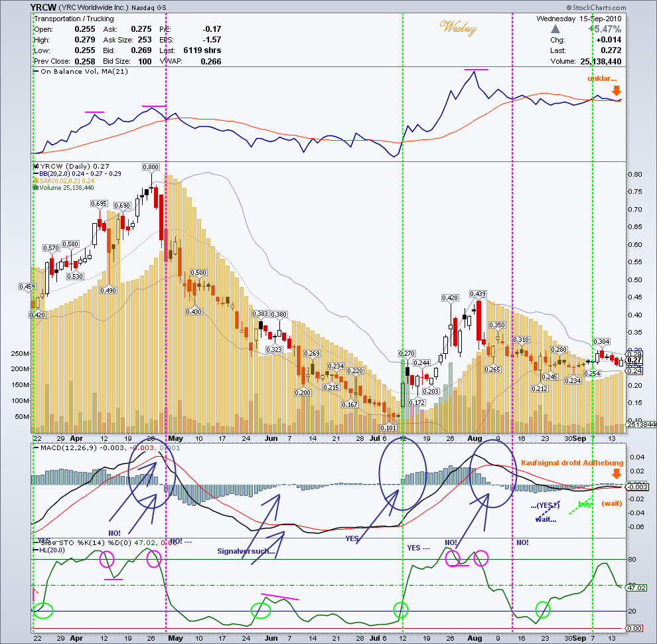Click the gray up-triangle change indicator
The height and width of the screenshot is (644, 657).
[555, 29]
